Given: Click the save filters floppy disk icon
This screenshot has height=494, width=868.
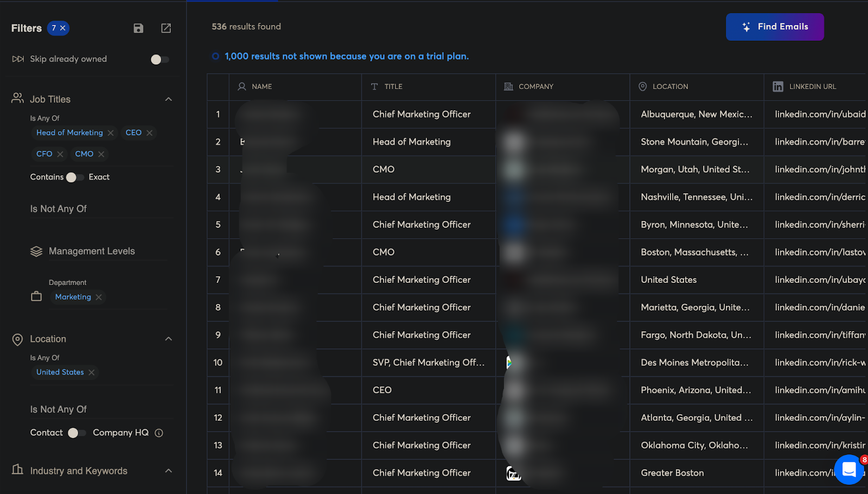Looking at the screenshot, I should click(138, 28).
